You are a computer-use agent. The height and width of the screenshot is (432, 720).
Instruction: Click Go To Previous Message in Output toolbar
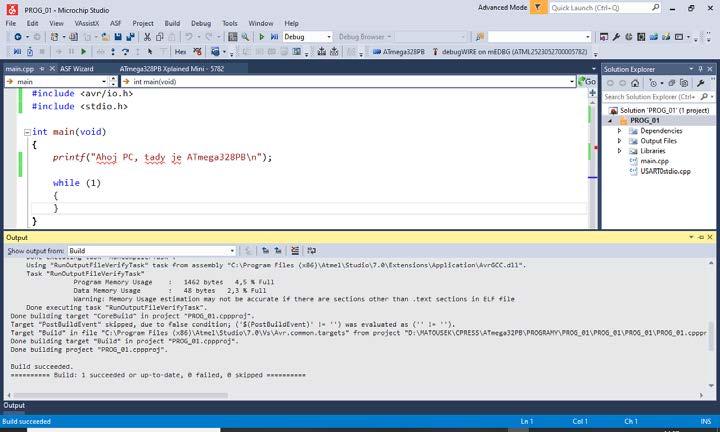point(265,251)
